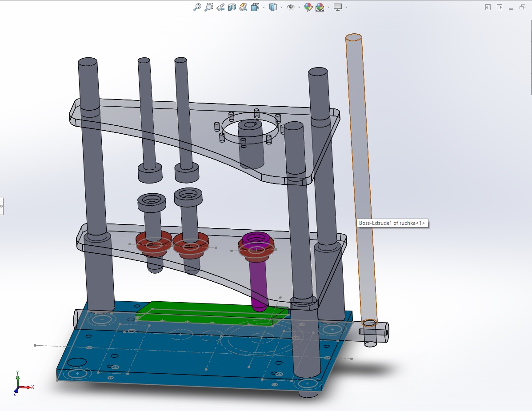Image resolution: width=532 pixels, height=411 pixels.
Task: Select the purple punch in the model
Action: [x=258, y=280]
